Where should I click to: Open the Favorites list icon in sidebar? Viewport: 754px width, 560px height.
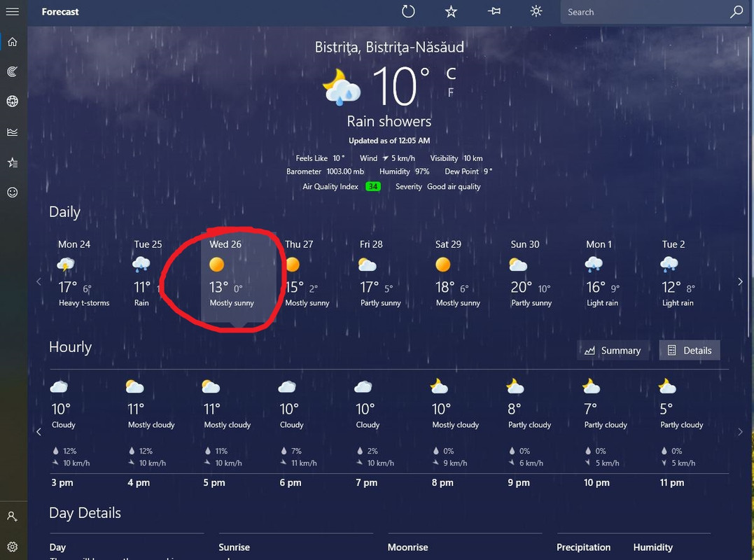click(13, 162)
